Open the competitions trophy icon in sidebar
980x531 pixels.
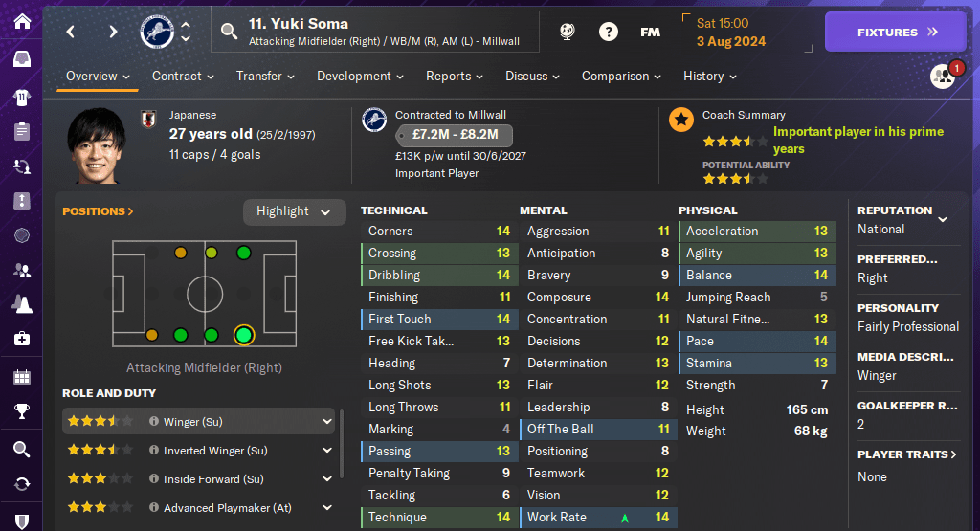coord(21,412)
